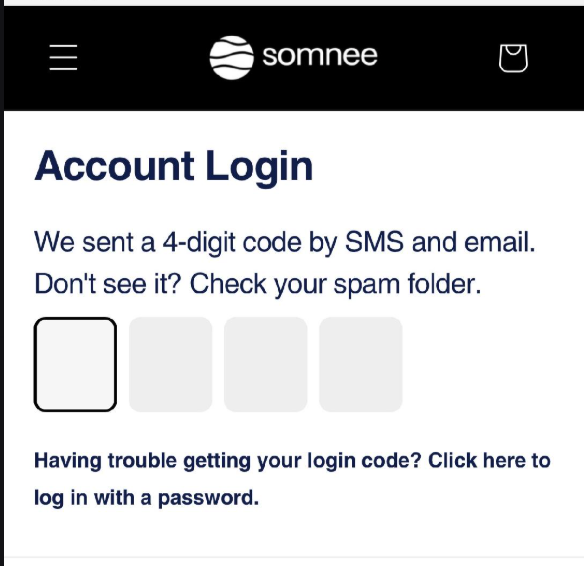
Task: Click the "Account Login" heading
Action: (x=174, y=167)
